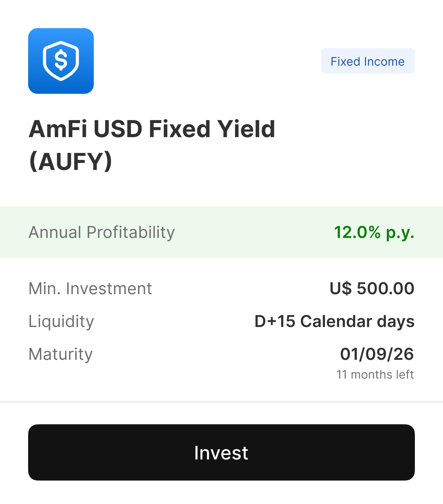Click the word Profitability in green row
The height and width of the screenshot is (504, 443).
[130, 232]
